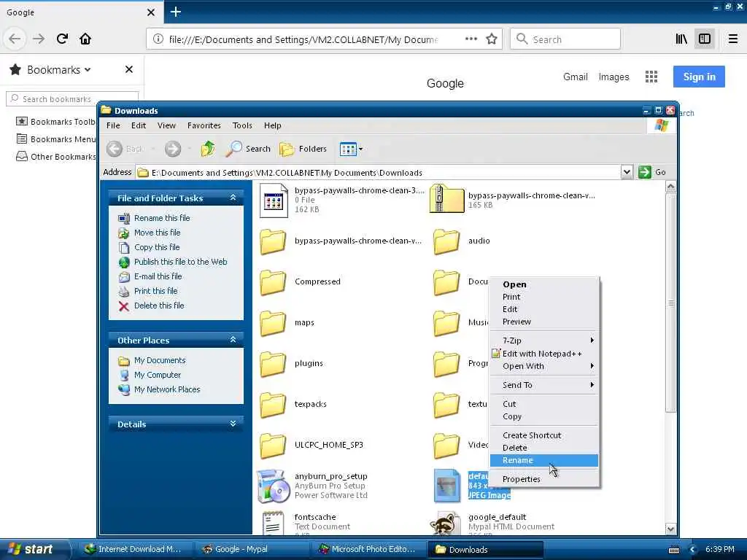Screen dimensions: 747x560
Task: Click E-mail this file task link
Action: [x=158, y=276]
